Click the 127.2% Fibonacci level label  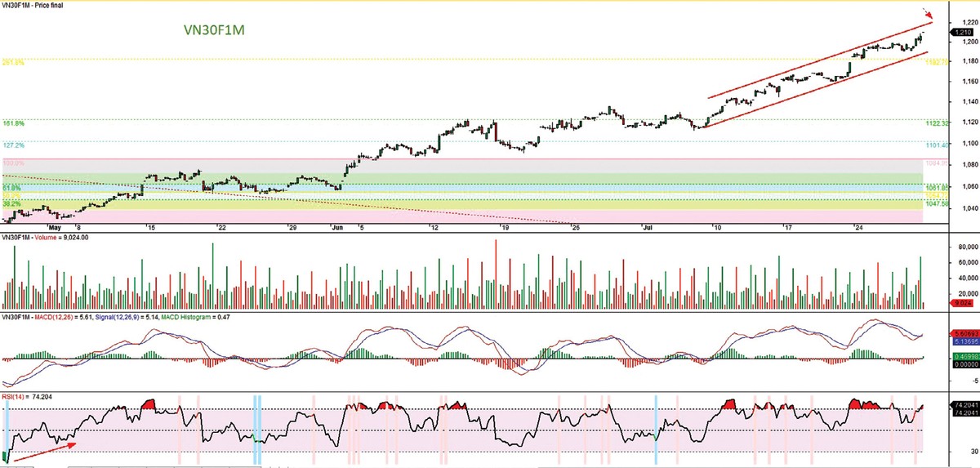[x=14, y=145]
